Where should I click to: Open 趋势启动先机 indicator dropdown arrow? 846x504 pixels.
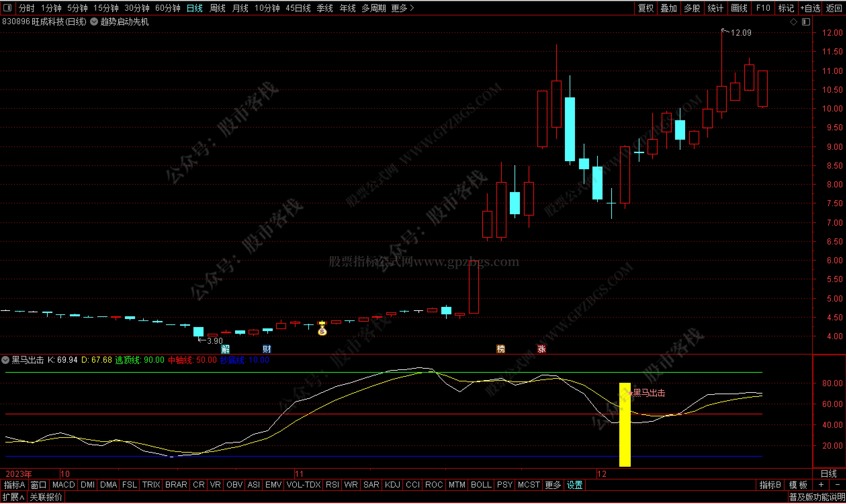click(94, 22)
